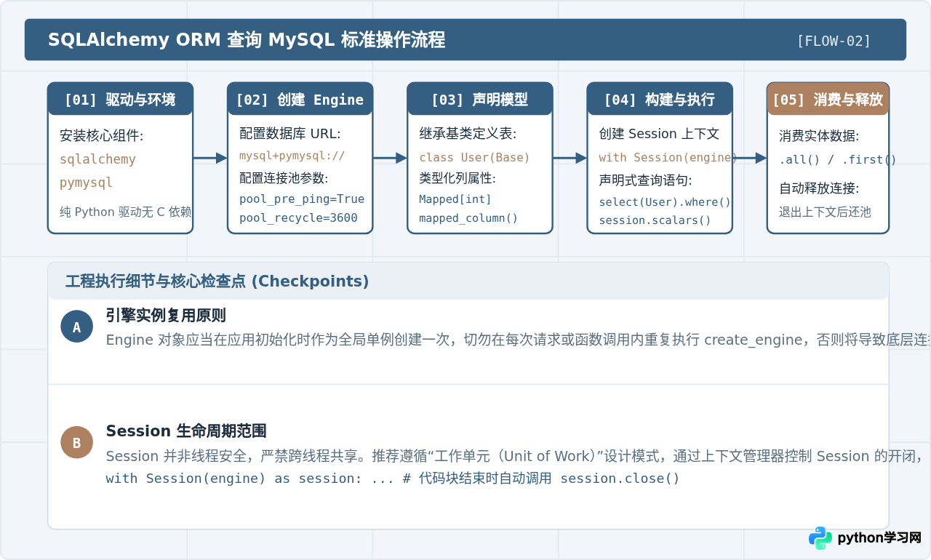Image resolution: width=931 pixels, height=560 pixels.
Task: Click the "工程执行细节与核心检查点 (Checkpoints)" section heading
Action: [217, 281]
